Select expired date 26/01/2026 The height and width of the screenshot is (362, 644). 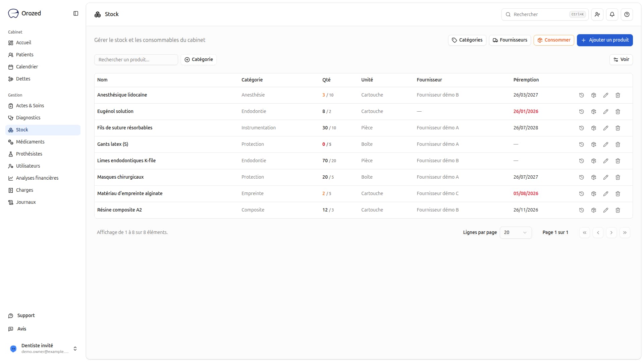pos(526,112)
